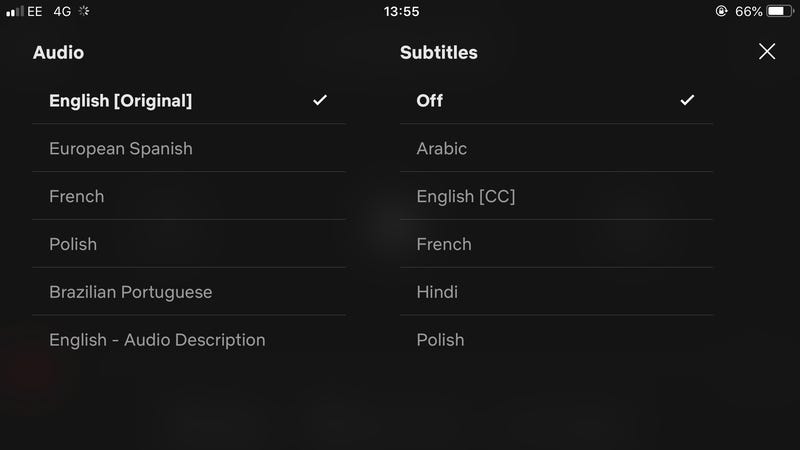Image resolution: width=800 pixels, height=450 pixels.
Task: Switch audio to Brazilian Portuguese
Action: coord(130,292)
